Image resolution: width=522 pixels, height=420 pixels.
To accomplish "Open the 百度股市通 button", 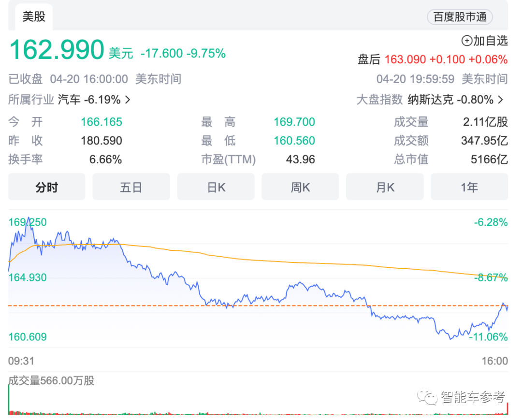I will coord(460,17).
